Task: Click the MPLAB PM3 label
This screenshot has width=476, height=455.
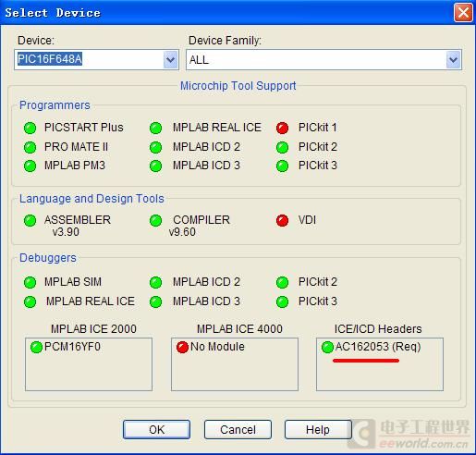Action: [x=75, y=166]
